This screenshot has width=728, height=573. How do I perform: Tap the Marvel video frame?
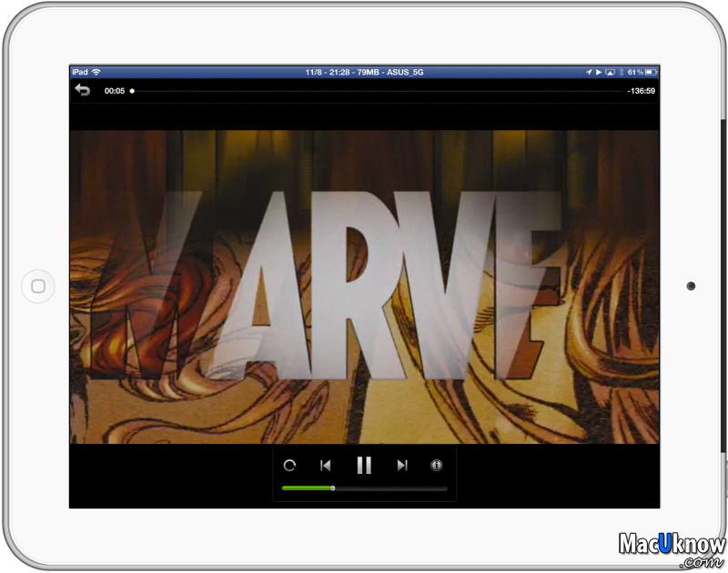tap(364, 286)
